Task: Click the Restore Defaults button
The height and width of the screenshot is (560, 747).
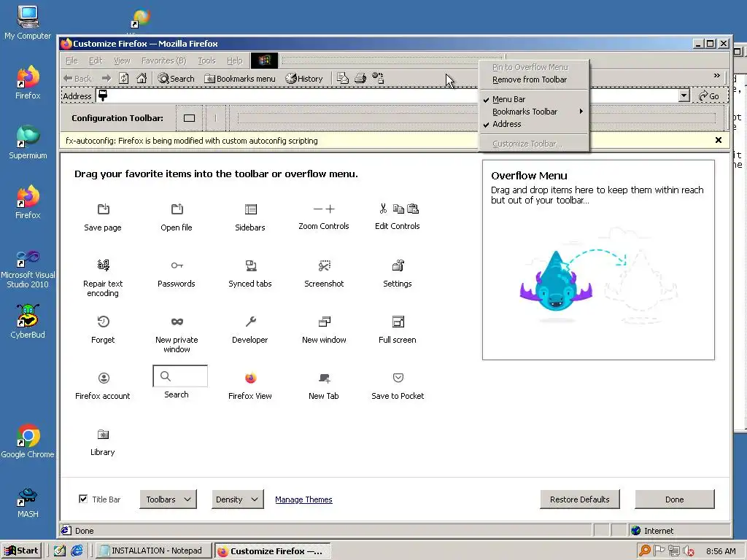Action: [x=579, y=499]
